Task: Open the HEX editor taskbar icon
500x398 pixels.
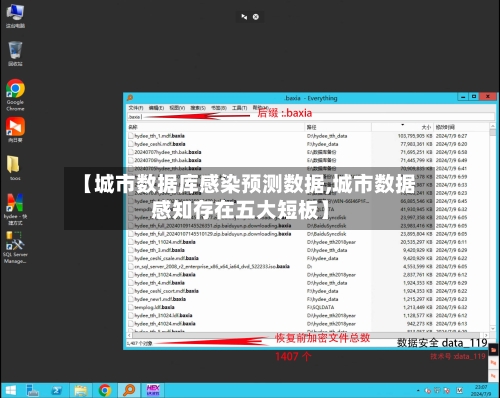Action: point(153,390)
